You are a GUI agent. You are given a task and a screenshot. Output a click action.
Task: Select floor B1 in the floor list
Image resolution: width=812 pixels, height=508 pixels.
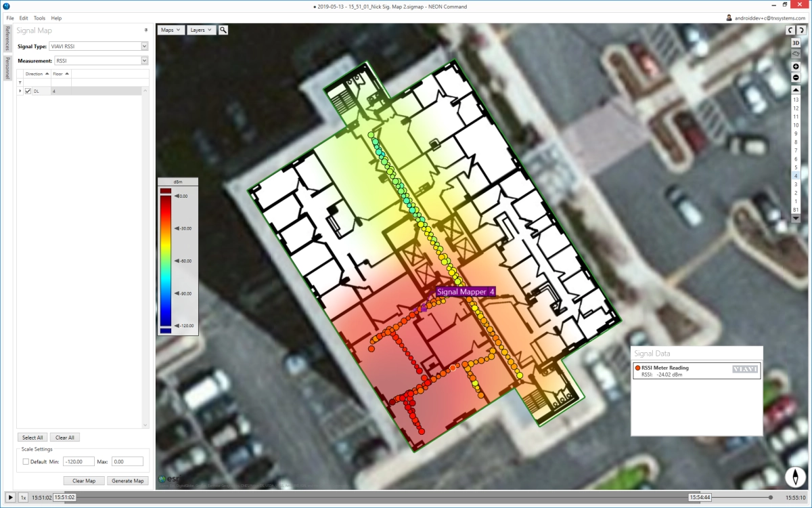(x=796, y=209)
